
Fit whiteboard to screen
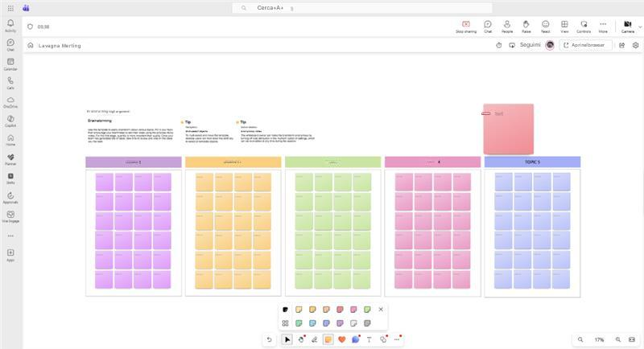(x=632, y=339)
